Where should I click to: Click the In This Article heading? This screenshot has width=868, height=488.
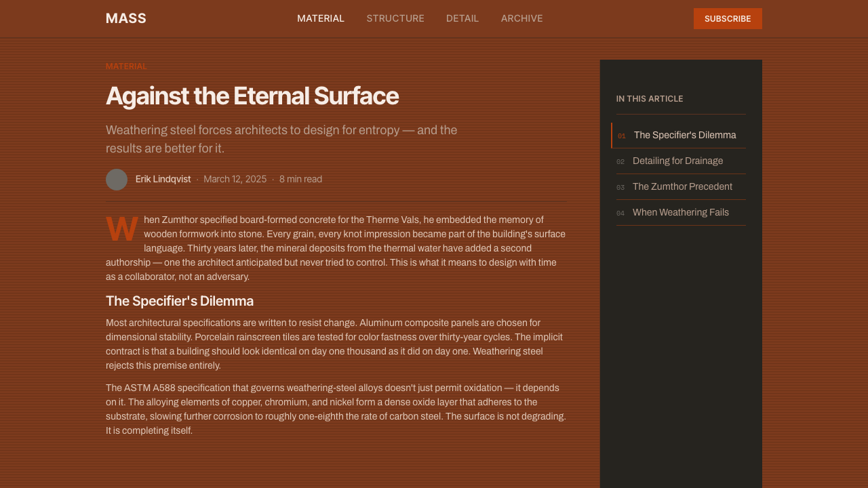pos(650,99)
